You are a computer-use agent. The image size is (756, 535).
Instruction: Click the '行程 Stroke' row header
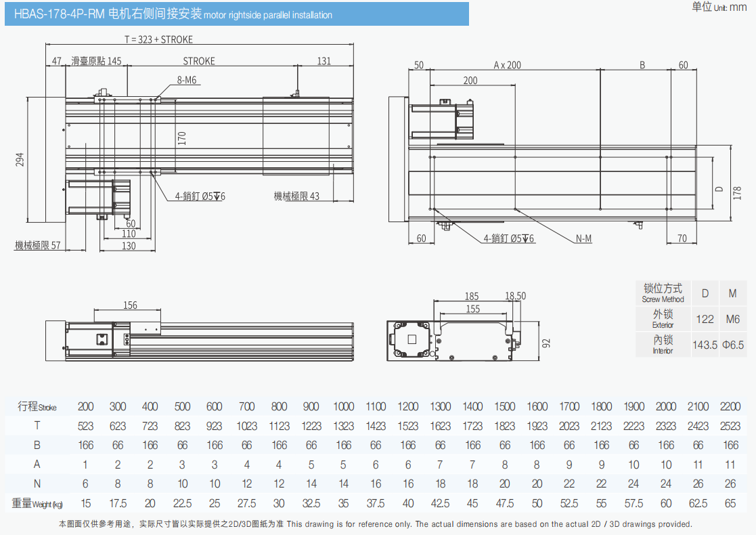(37, 407)
